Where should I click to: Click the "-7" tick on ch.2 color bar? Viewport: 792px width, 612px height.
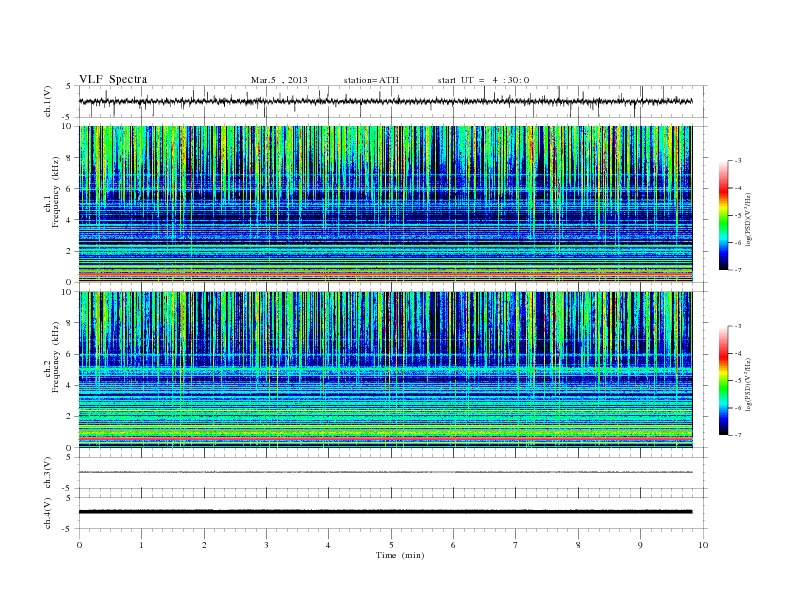pyautogui.click(x=738, y=435)
